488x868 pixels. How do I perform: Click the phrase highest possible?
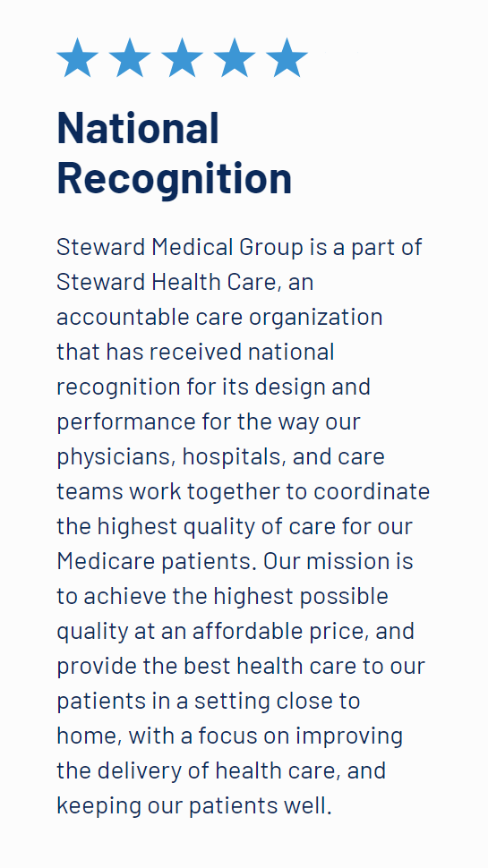(301, 596)
